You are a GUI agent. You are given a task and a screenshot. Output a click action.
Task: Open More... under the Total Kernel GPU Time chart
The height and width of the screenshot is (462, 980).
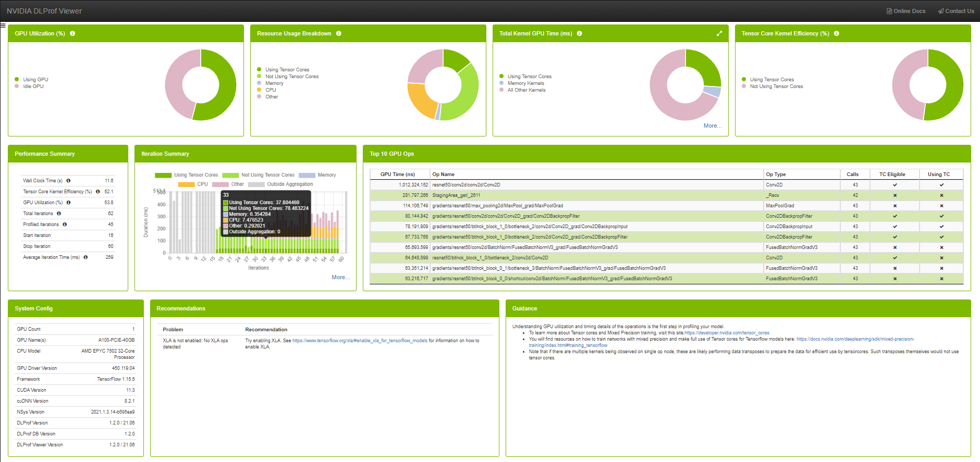tap(712, 126)
